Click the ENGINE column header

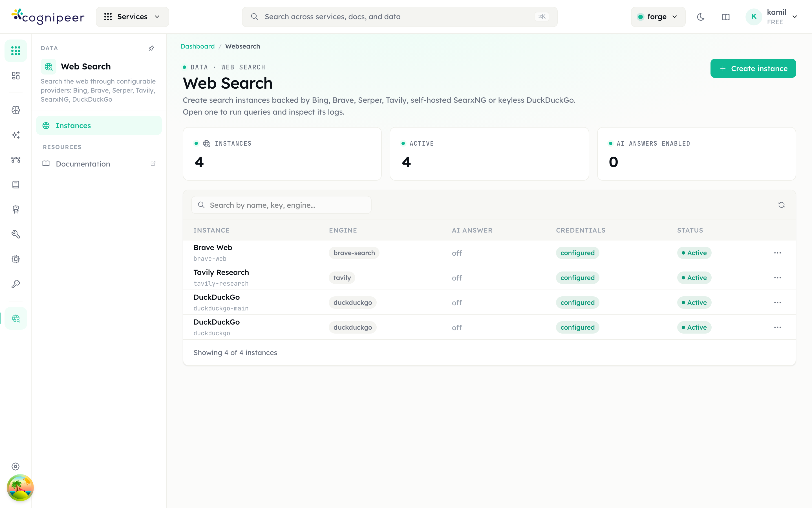[343, 231]
